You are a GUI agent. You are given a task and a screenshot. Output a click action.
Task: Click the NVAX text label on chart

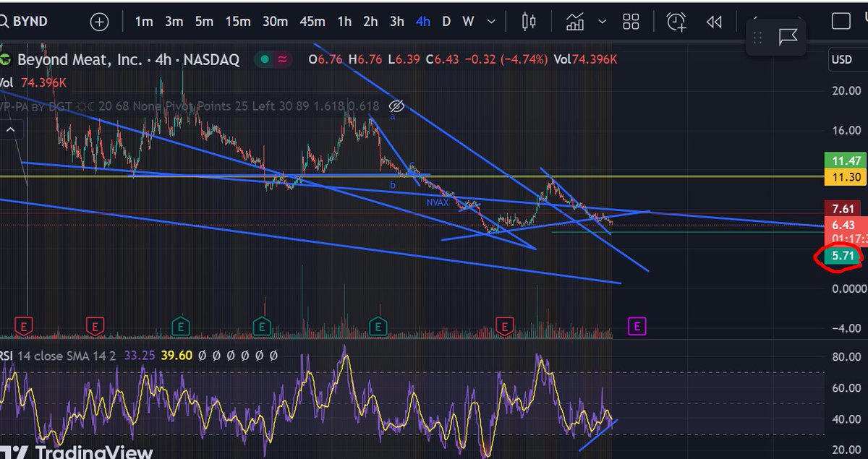pos(438,202)
